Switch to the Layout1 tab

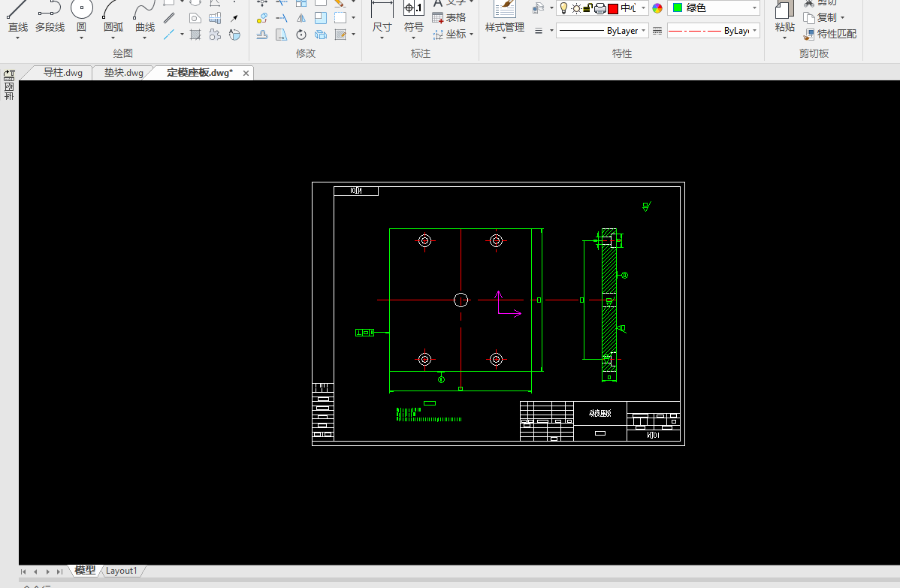coord(121,571)
